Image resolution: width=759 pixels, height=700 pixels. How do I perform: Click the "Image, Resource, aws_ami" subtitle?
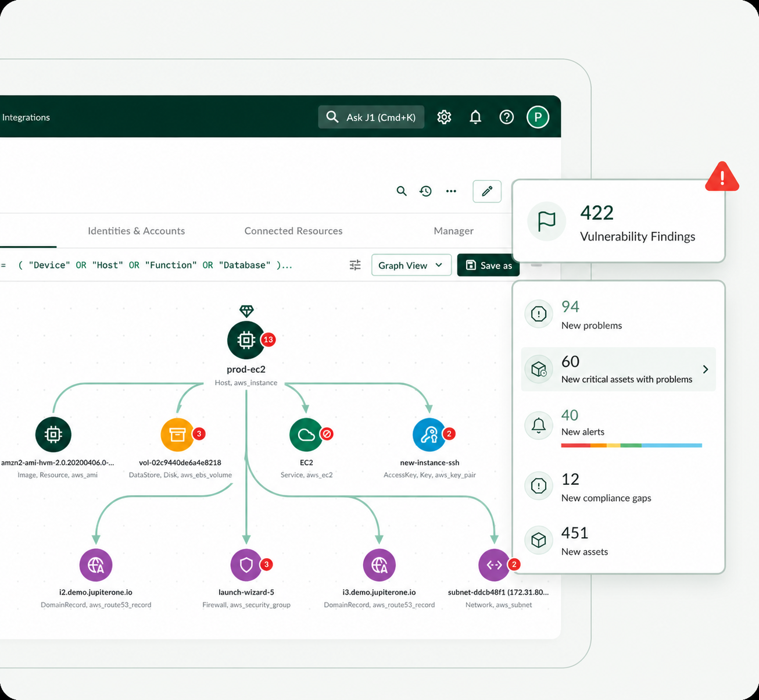pyautogui.click(x=58, y=475)
